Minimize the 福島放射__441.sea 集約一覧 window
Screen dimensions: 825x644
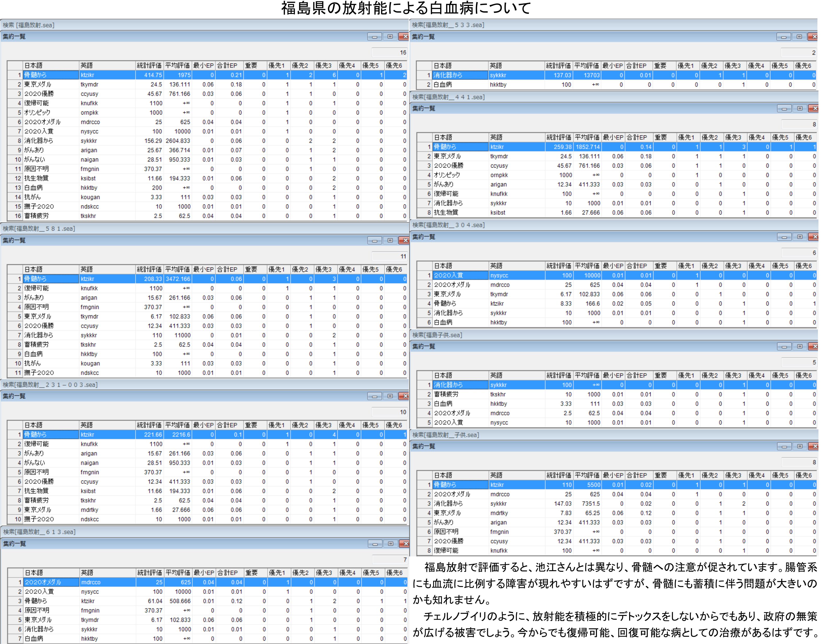[784, 109]
